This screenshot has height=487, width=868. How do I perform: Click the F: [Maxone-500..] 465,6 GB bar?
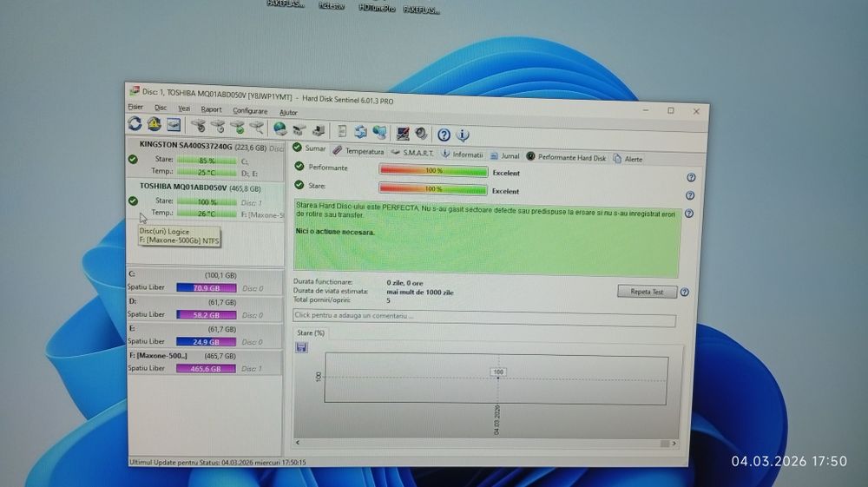206,369
